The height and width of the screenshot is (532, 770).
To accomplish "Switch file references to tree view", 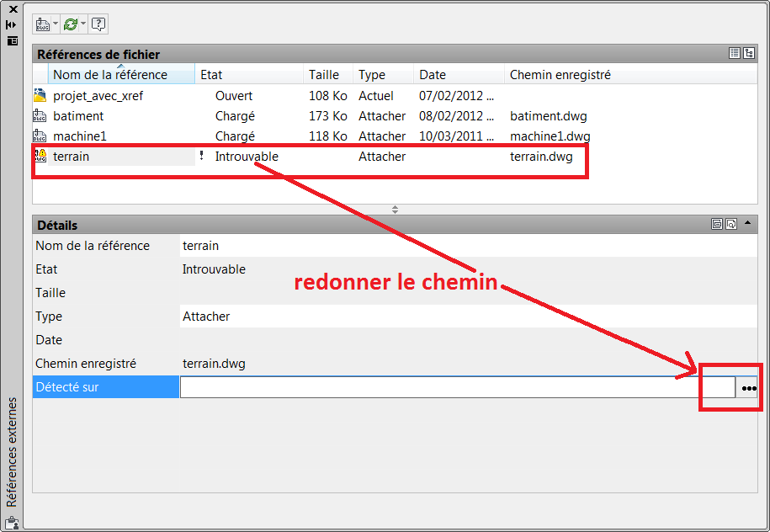I will tap(748, 54).
